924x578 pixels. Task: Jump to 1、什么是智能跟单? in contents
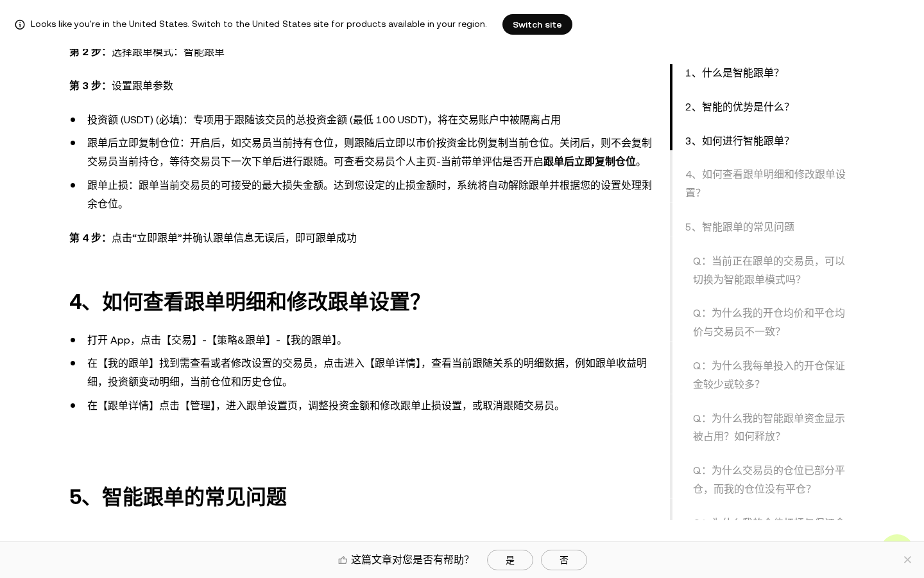[732, 73]
